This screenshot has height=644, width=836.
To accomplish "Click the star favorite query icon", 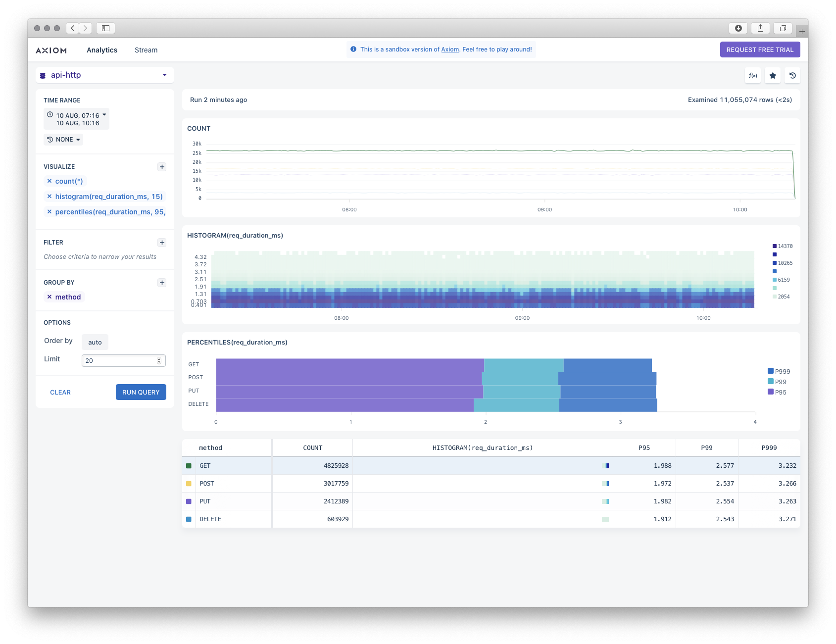I will pyautogui.click(x=773, y=76).
